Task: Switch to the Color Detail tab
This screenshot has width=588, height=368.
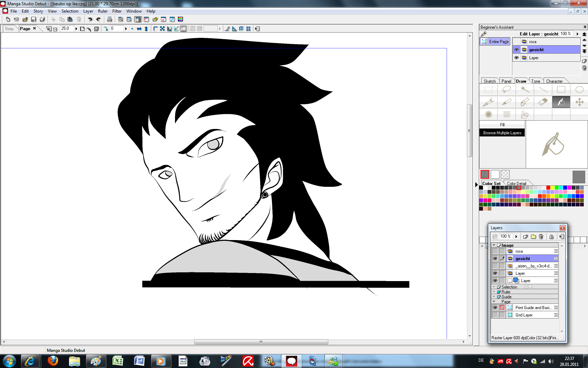Action: 517,183
